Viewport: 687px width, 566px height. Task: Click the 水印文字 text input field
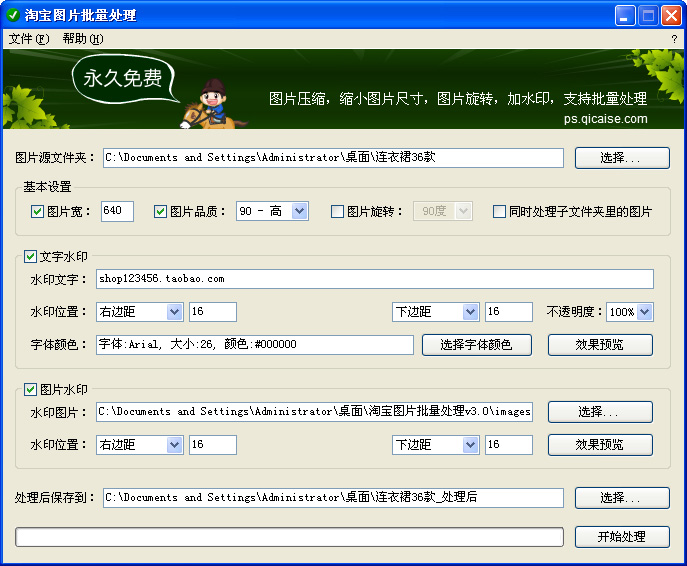374,279
